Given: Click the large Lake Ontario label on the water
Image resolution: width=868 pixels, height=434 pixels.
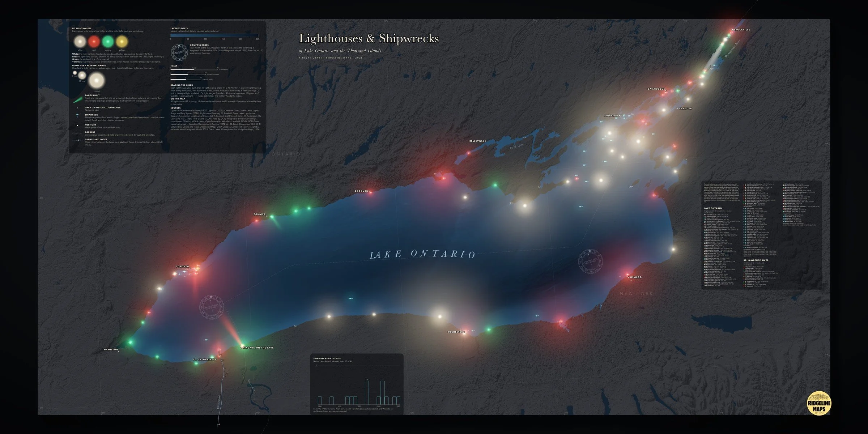Looking at the screenshot, I should point(422,254).
